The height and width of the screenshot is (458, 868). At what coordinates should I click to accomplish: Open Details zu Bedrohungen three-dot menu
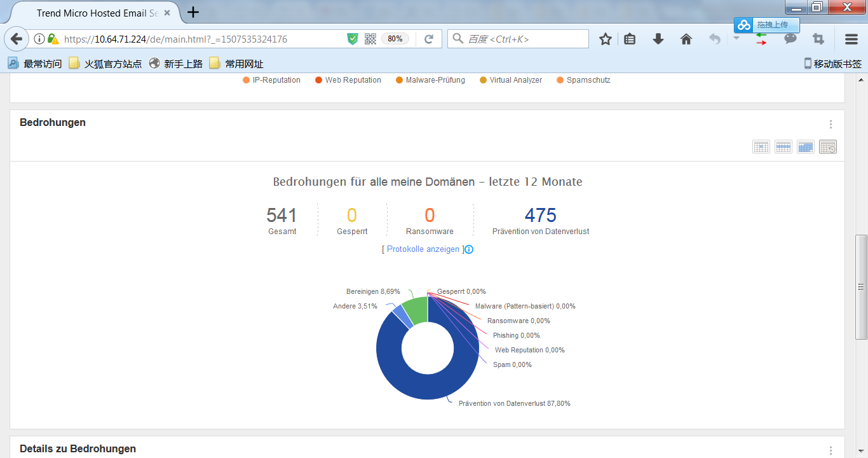(830, 450)
